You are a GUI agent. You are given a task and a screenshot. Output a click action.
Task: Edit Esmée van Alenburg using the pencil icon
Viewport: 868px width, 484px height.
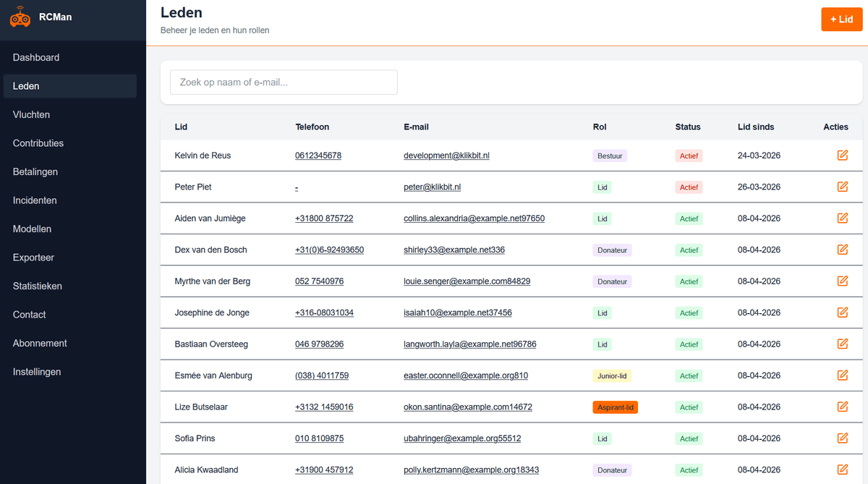(x=842, y=375)
